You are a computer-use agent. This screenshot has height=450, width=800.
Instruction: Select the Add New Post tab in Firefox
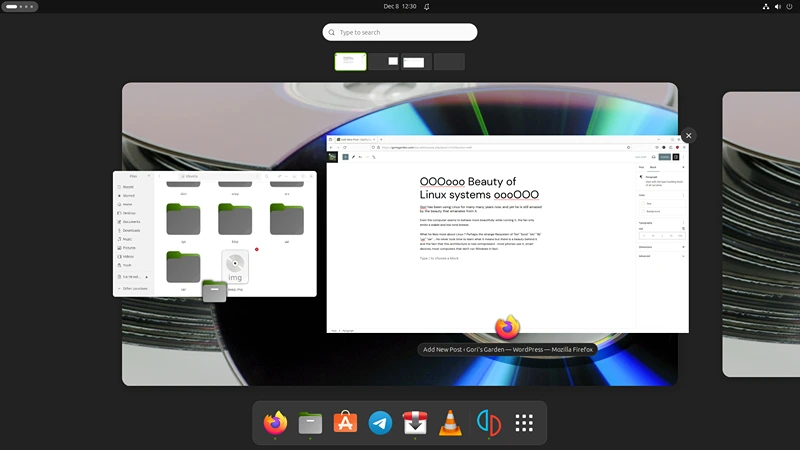[x=356, y=139]
